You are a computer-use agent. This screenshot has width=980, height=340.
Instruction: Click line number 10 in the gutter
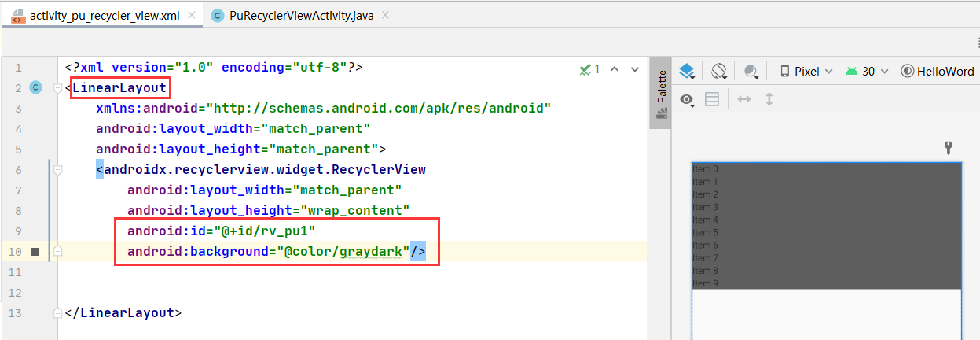(16, 252)
